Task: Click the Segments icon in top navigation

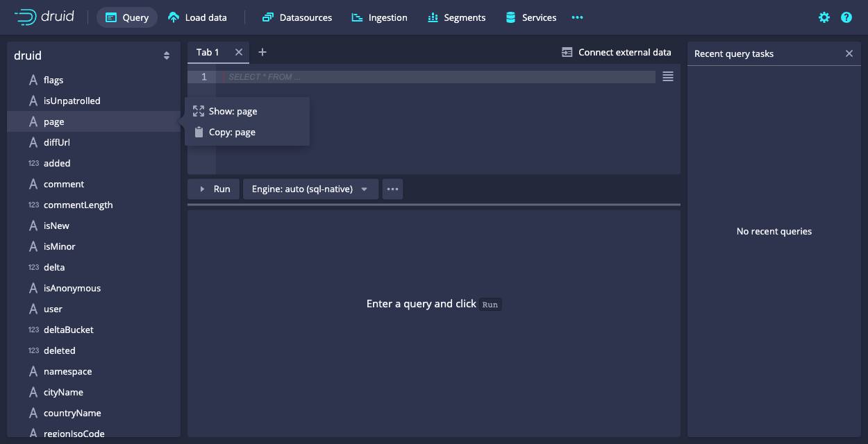Action: click(x=434, y=17)
